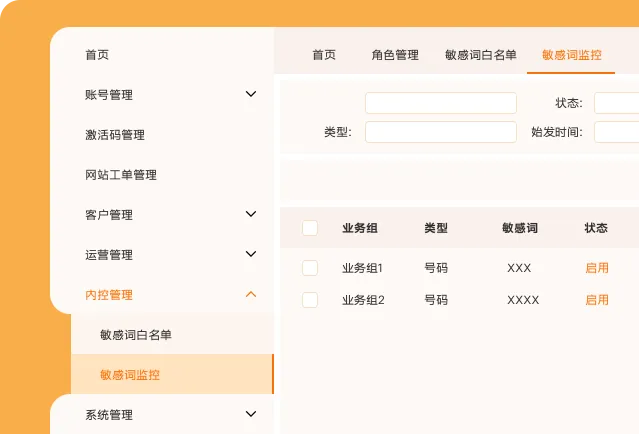Click the 启用 status link for 业务组1
The image size is (639, 434).
click(597, 268)
